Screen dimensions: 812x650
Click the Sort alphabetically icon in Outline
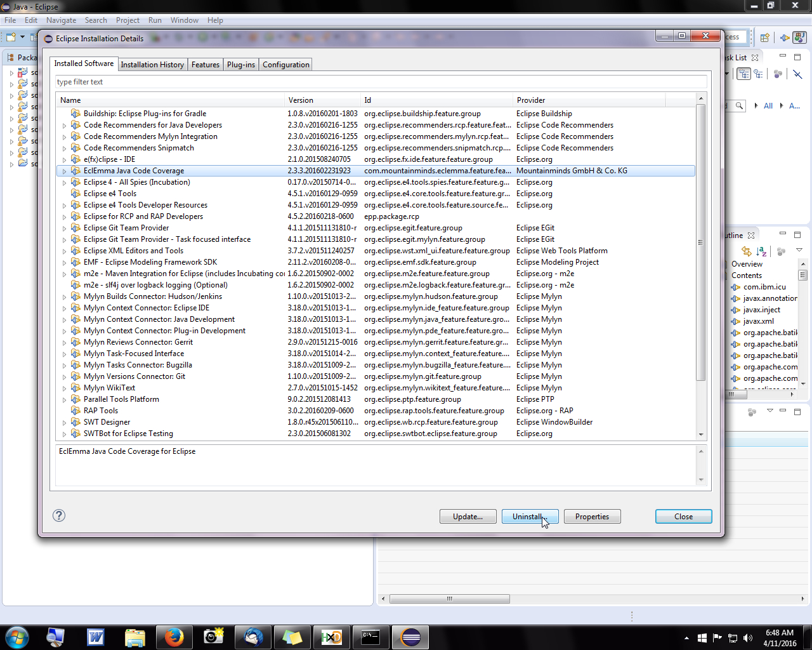pyautogui.click(x=761, y=251)
